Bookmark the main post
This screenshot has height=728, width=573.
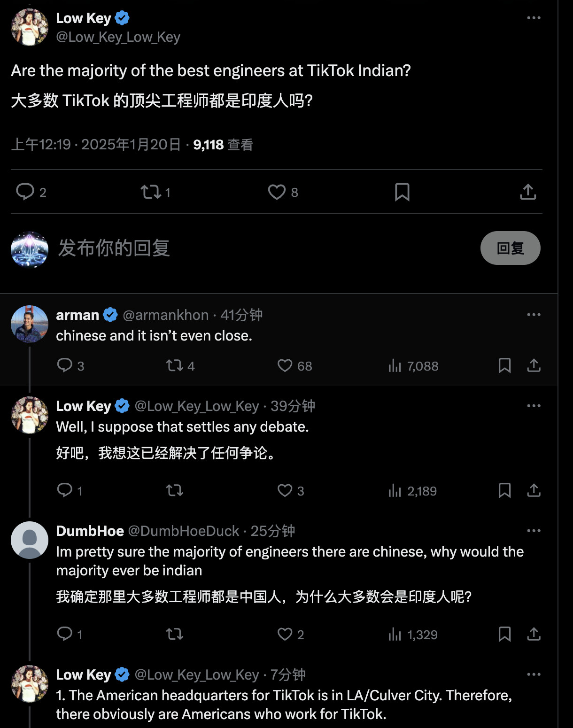pos(402,192)
